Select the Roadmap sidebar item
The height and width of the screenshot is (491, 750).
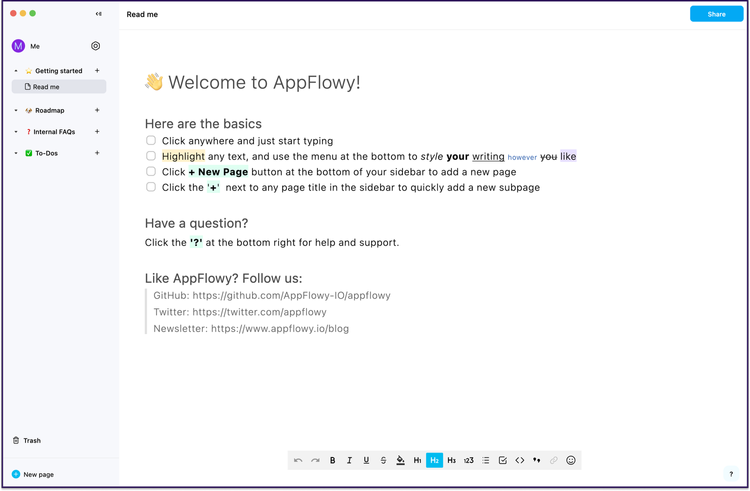coord(50,110)
